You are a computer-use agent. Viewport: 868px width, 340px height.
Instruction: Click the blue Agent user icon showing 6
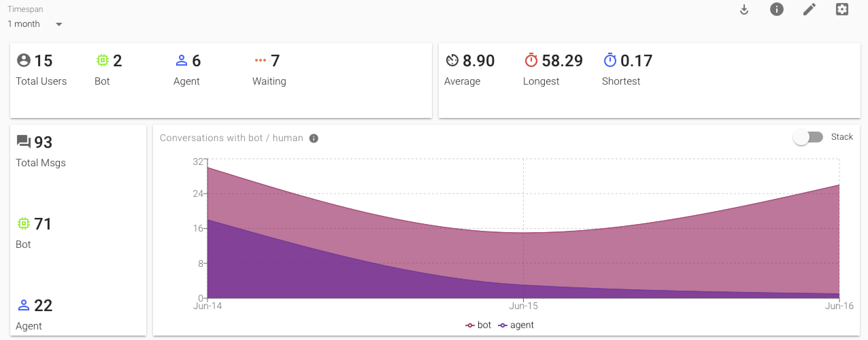pos(182,61)
